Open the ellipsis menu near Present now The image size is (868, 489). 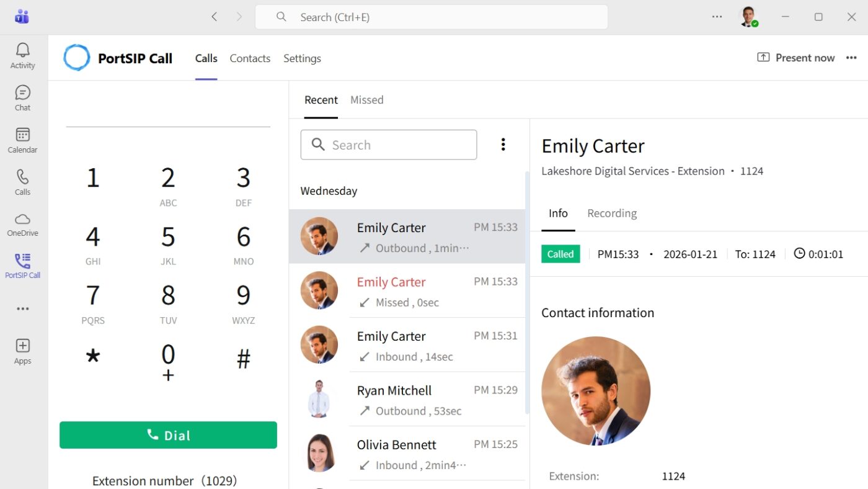851,57
